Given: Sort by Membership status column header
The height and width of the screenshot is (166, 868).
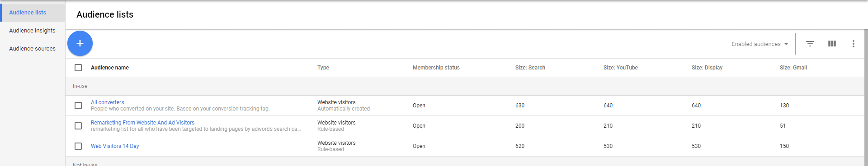Looking at the screenshot, I should [x=436, y=68].
